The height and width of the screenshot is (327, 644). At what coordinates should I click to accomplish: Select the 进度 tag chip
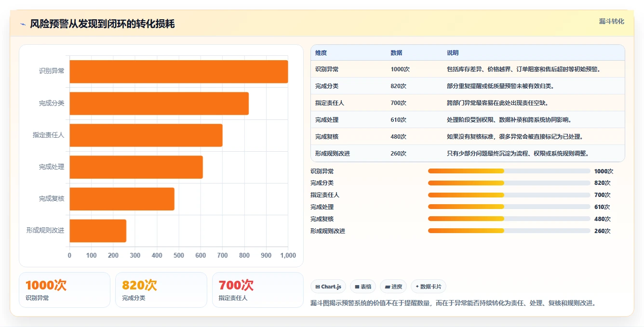[393, 287]
